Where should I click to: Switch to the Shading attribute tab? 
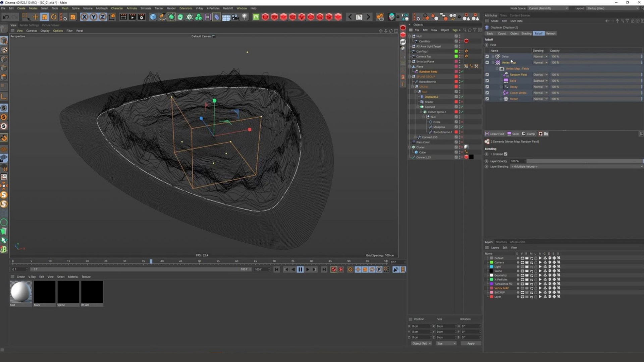(x=526, y=34)
